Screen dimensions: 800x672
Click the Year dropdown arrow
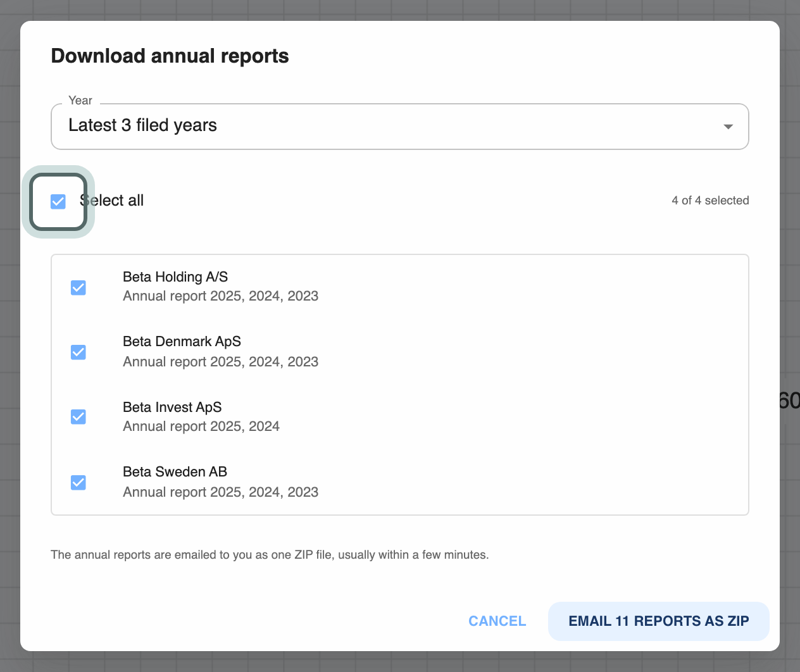click(x=728, y=127)
